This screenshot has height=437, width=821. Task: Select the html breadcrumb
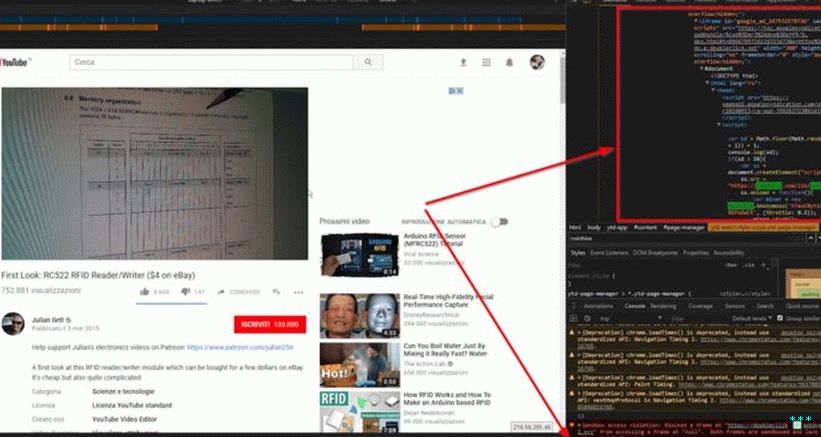coord(575,228)
